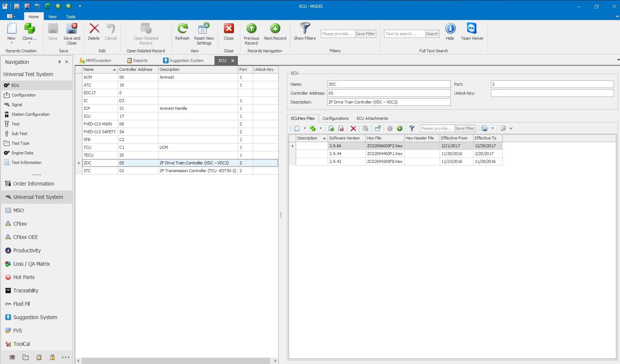The width and height of the screenshot is (620, 364).
Task: Click the red X delete in ECUHex toolbar
Action: pos(353,128)
